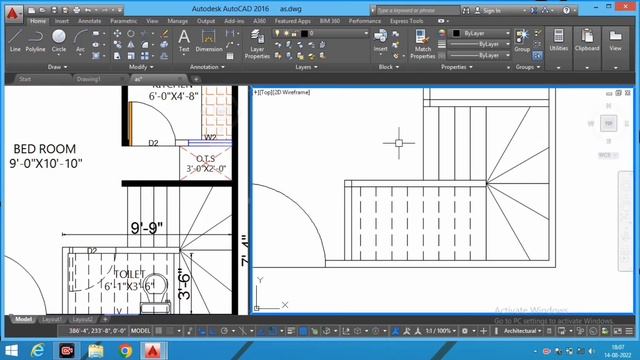Click the Plot printer icon in quick access toolbar

(x=76, y=10)
